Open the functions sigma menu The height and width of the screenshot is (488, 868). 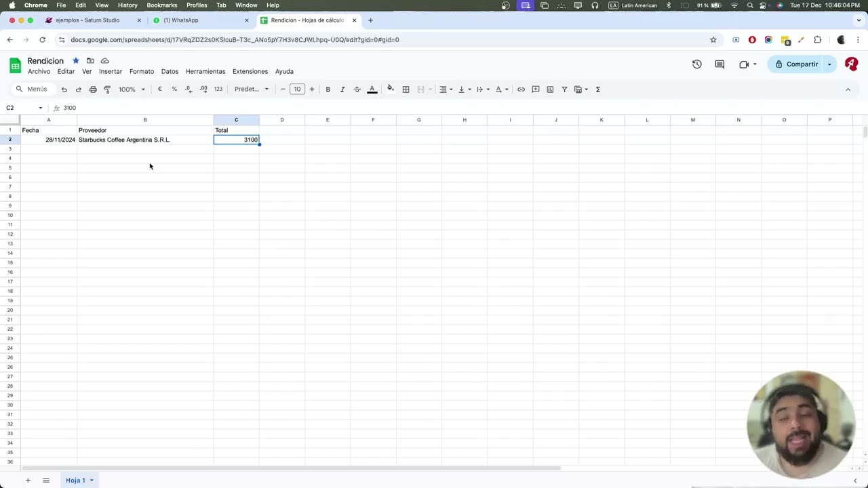coord(598,89)
